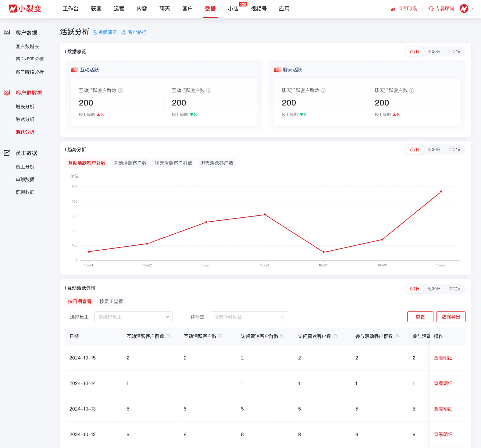
Task: Select 近7日 in the 数据总览 section
Action: coord(414,52)
